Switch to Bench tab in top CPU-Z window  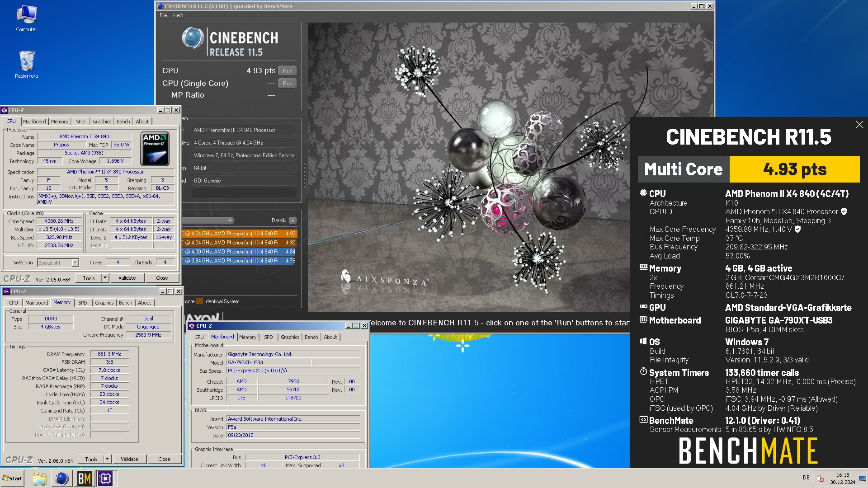123,122
